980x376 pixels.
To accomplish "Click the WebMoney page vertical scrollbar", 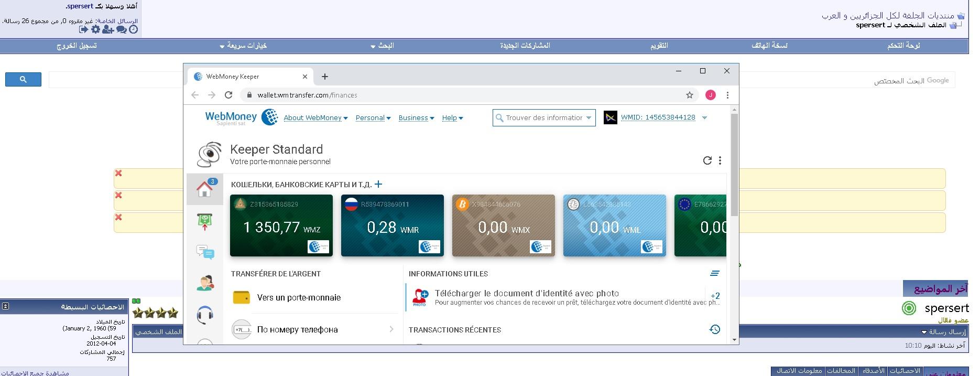I will coord(734,164).
